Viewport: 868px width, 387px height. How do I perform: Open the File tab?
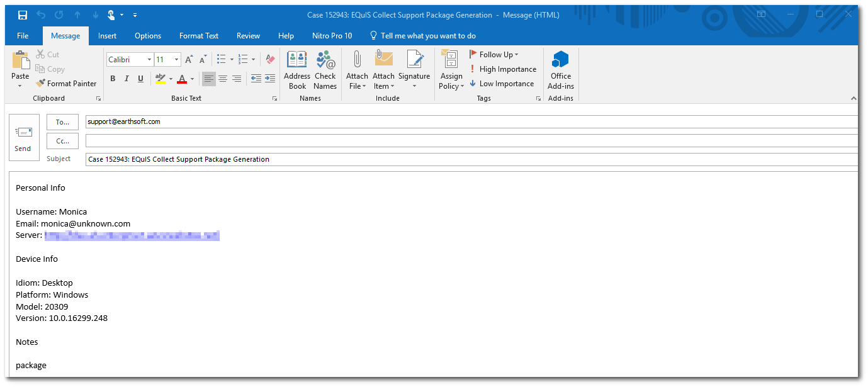tap(23, 36)
